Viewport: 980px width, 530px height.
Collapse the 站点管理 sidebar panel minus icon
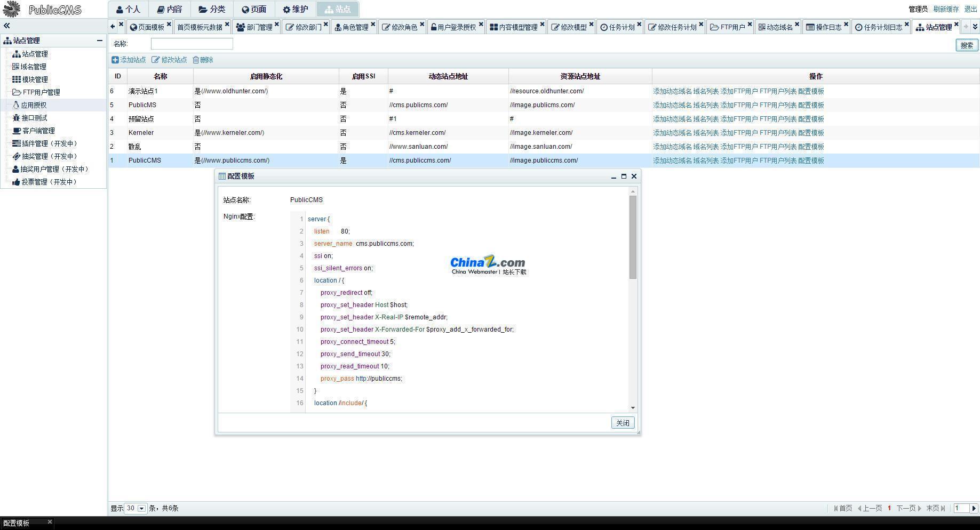(x=99, y=41)
